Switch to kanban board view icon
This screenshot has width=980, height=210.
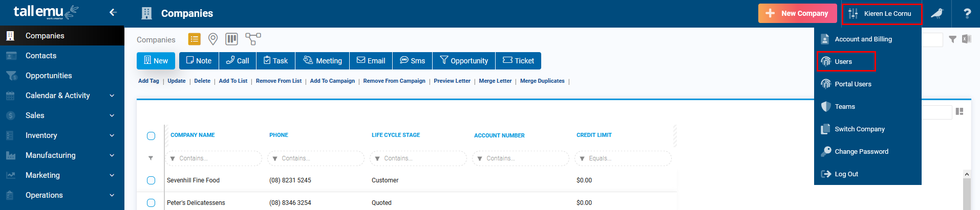(231, 39)
